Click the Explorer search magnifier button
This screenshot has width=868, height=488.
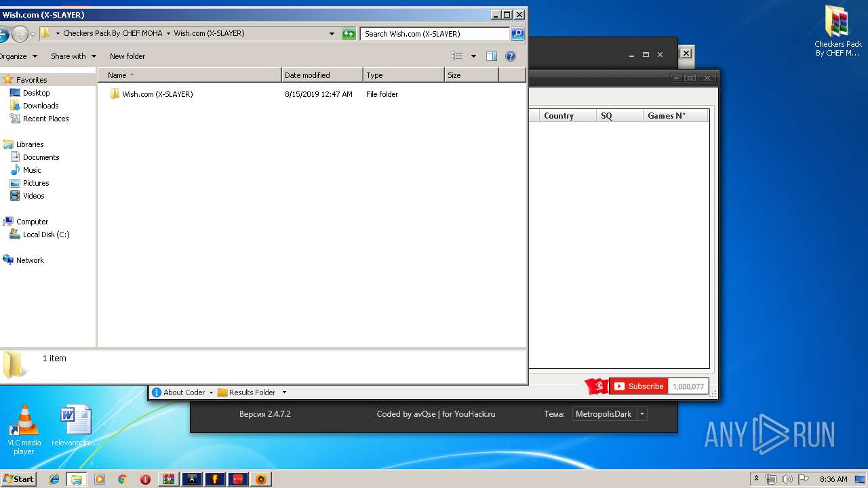pyautogui.click(x=517, y=33)
